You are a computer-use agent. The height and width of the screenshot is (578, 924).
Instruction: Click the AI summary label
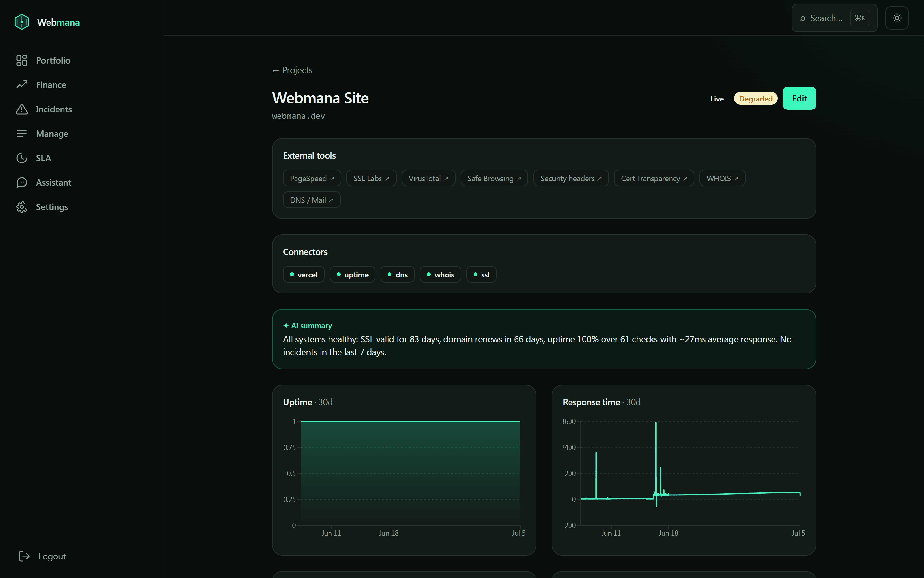coord(311,325)
